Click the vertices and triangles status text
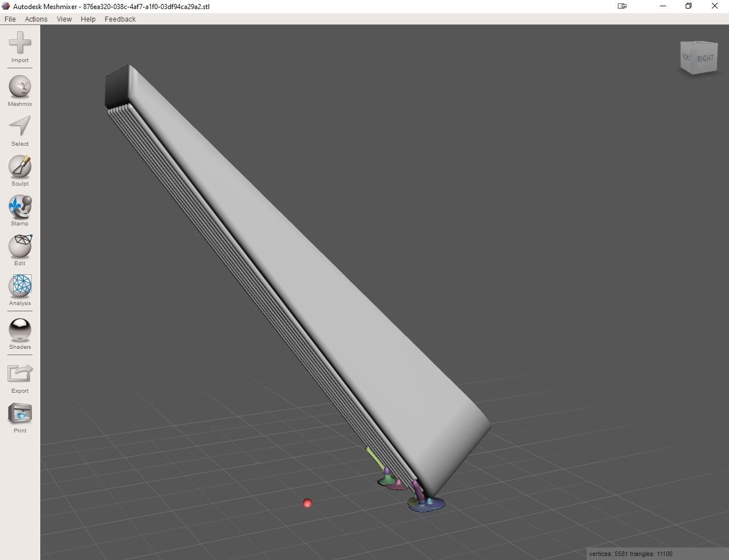Image resolution: width=729 pixels, height=560 pixels. 630,554
